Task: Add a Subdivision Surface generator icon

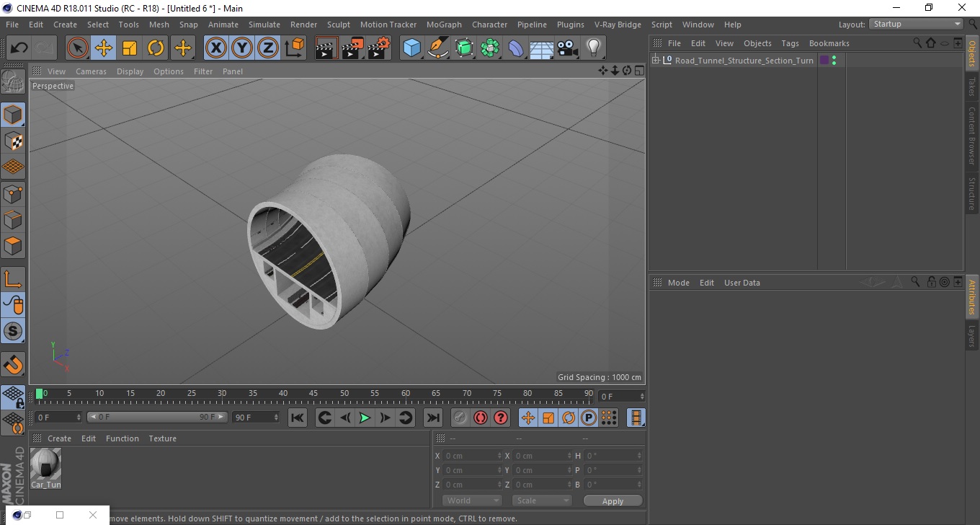Action: pos(464,48)
